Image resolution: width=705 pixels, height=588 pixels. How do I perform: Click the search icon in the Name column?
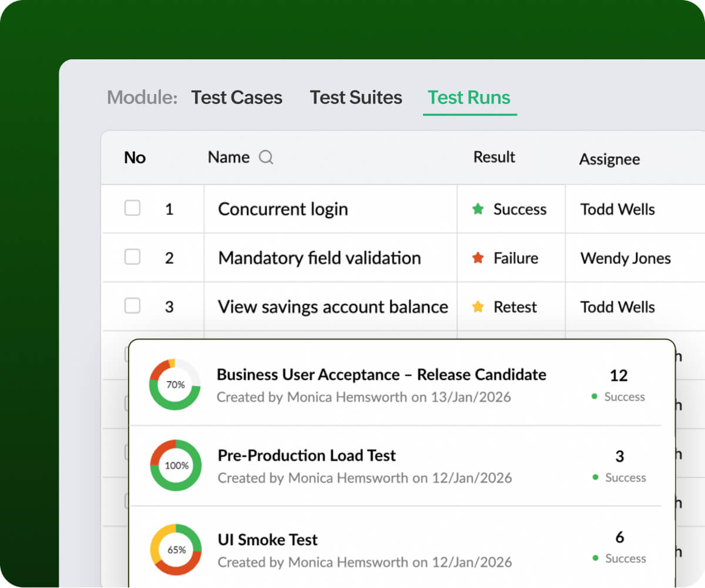(266, 157)
